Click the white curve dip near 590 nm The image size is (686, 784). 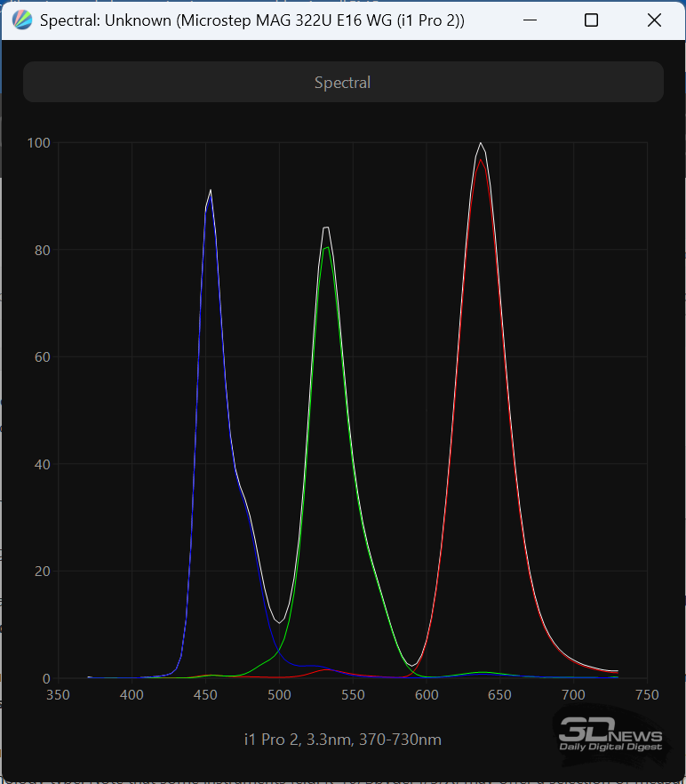[411, 665]
